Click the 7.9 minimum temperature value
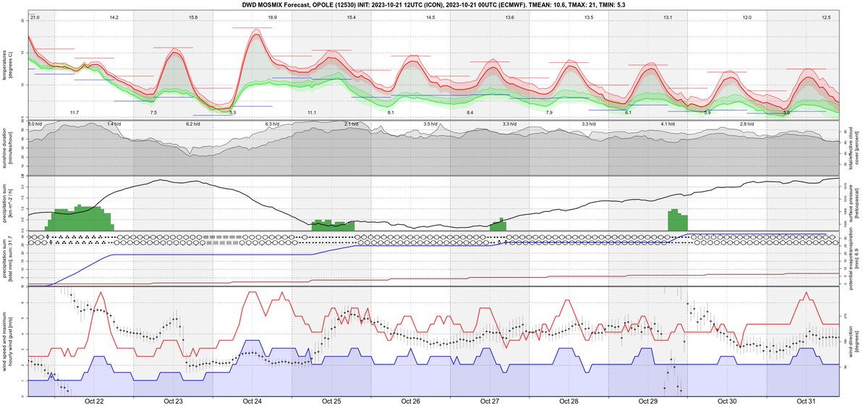The height and width of the screenshot is (413, 868). pos(549,113)
